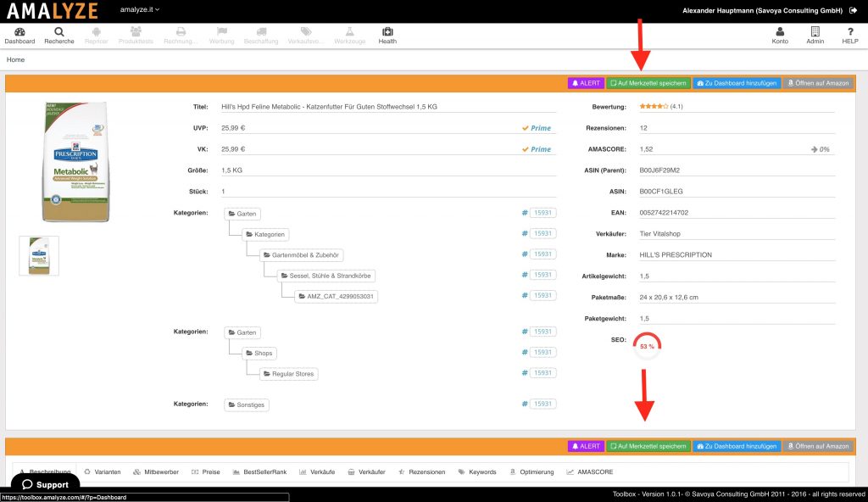Select the Sonstiges category folder
Image resolution: width=868 pixels, height=502 pixels.
(247, 405)
